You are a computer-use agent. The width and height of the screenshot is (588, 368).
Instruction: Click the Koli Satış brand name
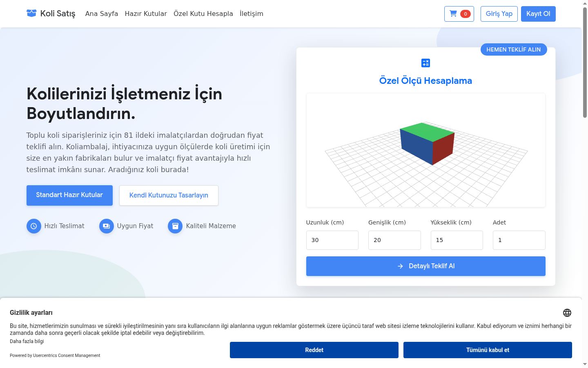[x=58, y=13]
